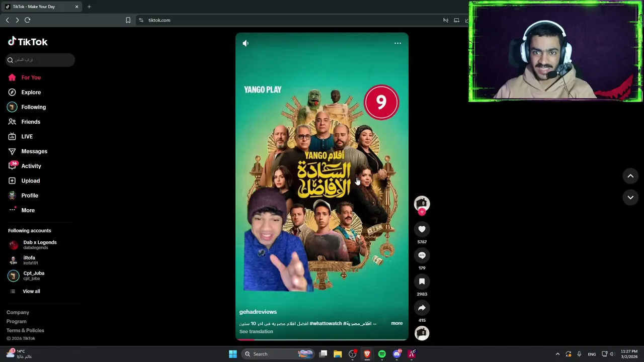
Task: Open the spinning sound disc icon
Action: click(x=422, y=333)
